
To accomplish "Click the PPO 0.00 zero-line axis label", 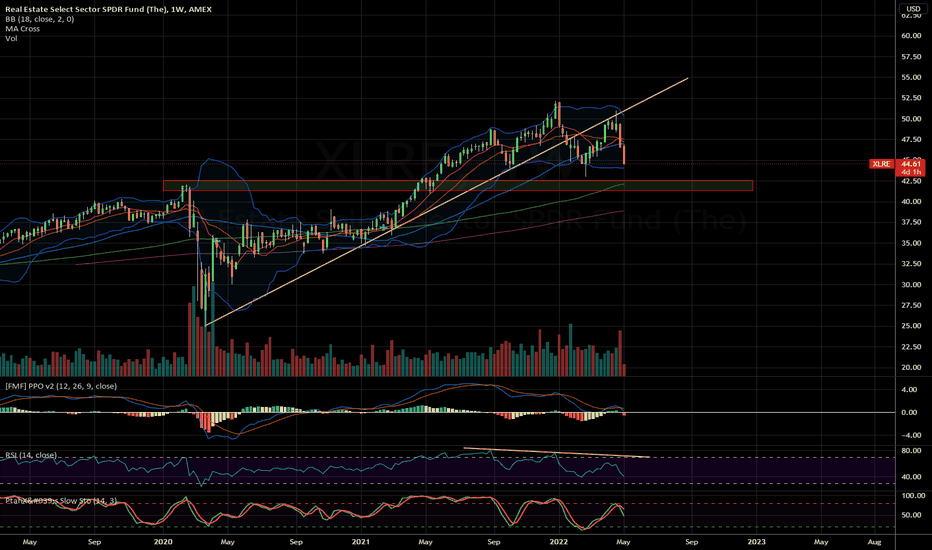I will coord(909,412).
